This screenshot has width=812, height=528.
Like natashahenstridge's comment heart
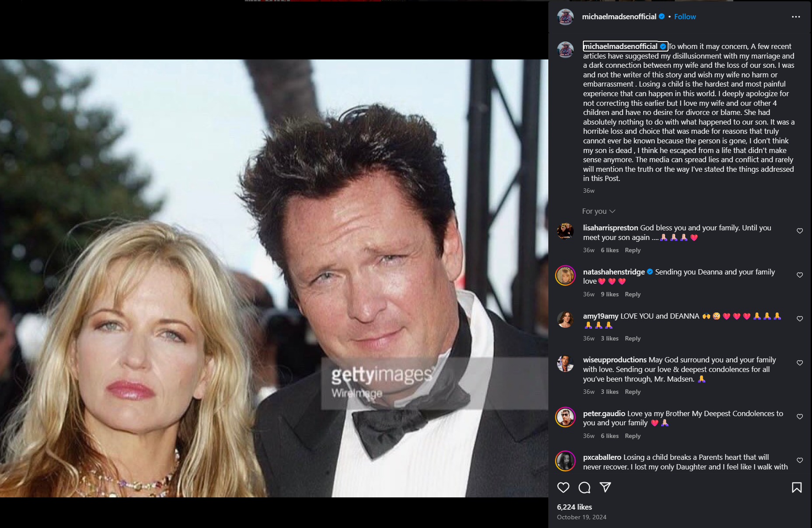[800, 275]
